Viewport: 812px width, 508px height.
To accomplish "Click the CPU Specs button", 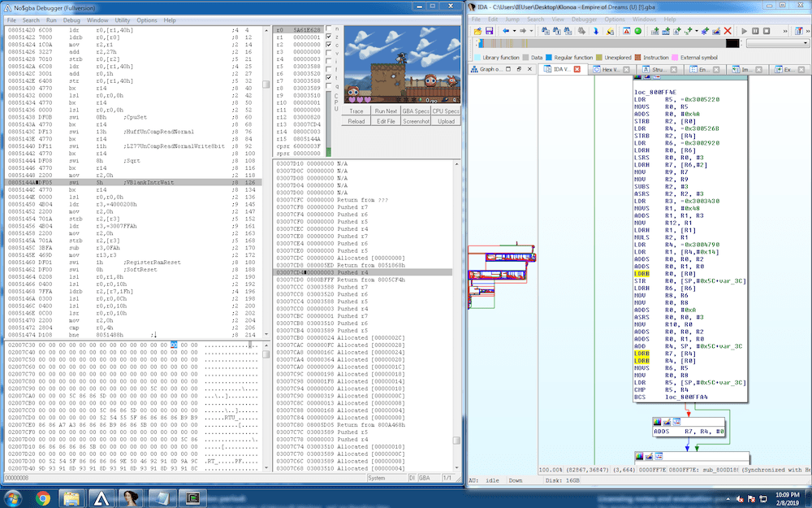I will coord(446,111).
